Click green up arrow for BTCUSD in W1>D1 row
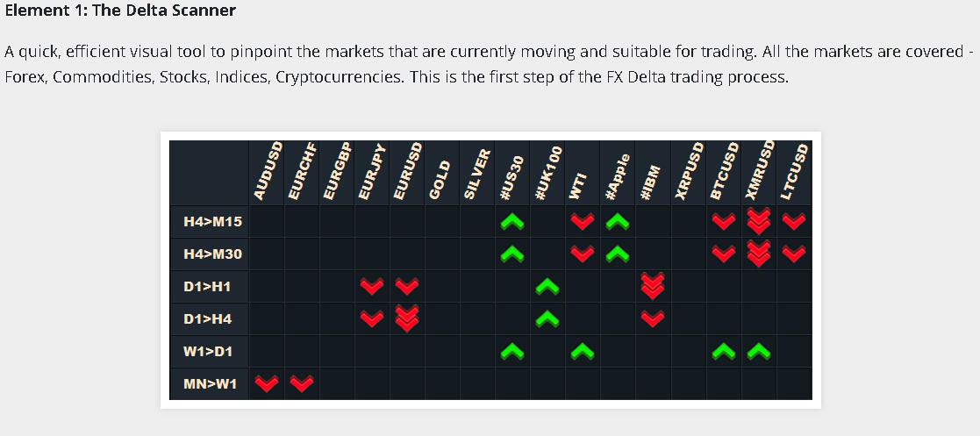Screen dimensions: 980x436 tap(724, 351)
